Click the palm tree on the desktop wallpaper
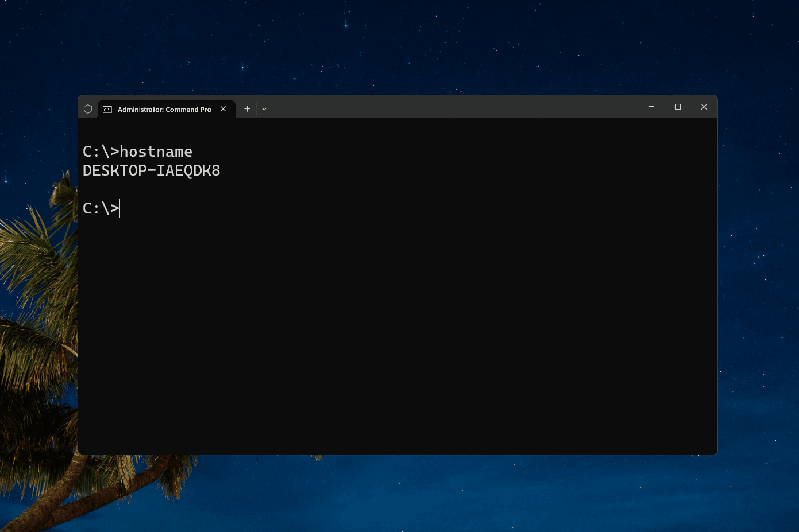 (x=34, y=344)
